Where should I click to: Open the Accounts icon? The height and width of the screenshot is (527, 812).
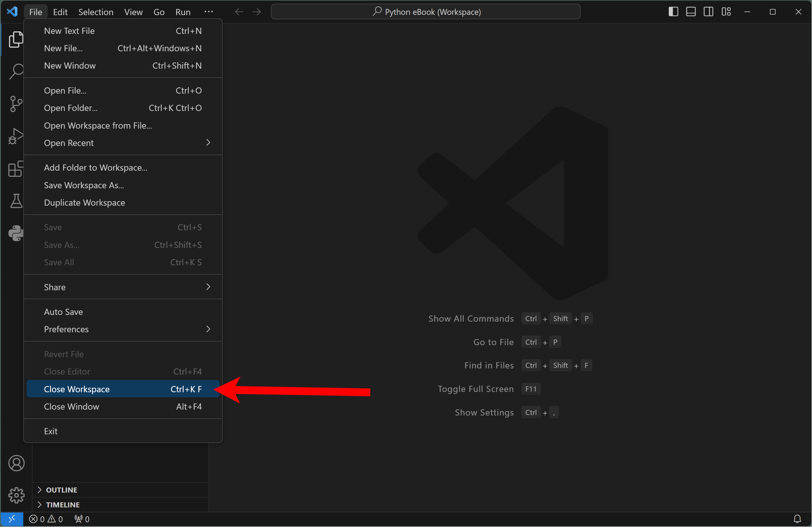click(x=16, y=463)
